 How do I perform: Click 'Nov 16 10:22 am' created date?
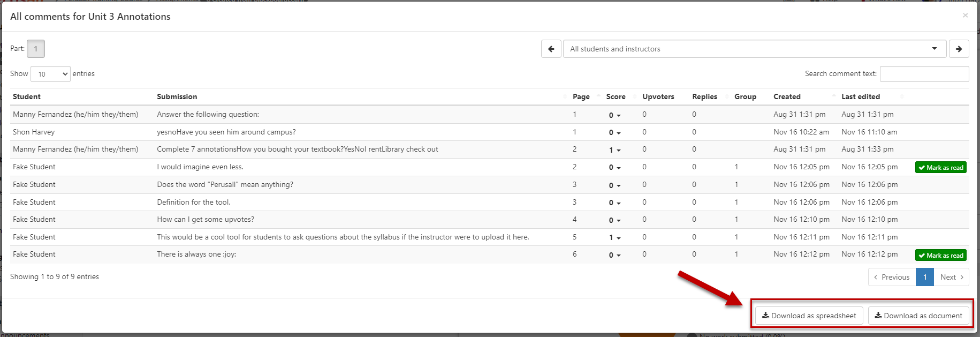(801, 132)
